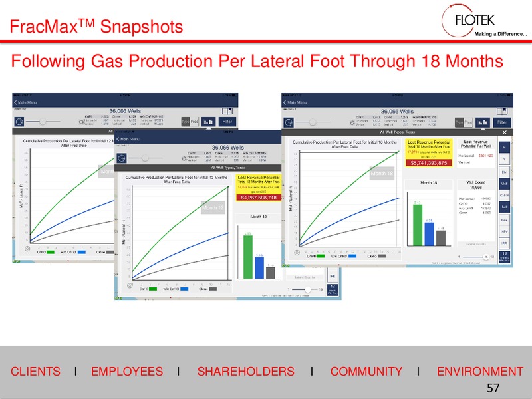Tap Main Menu back in front 12-month window
The height and width of the screenshot is (399, 532).
pyautogui.click(x=128, y=139)
